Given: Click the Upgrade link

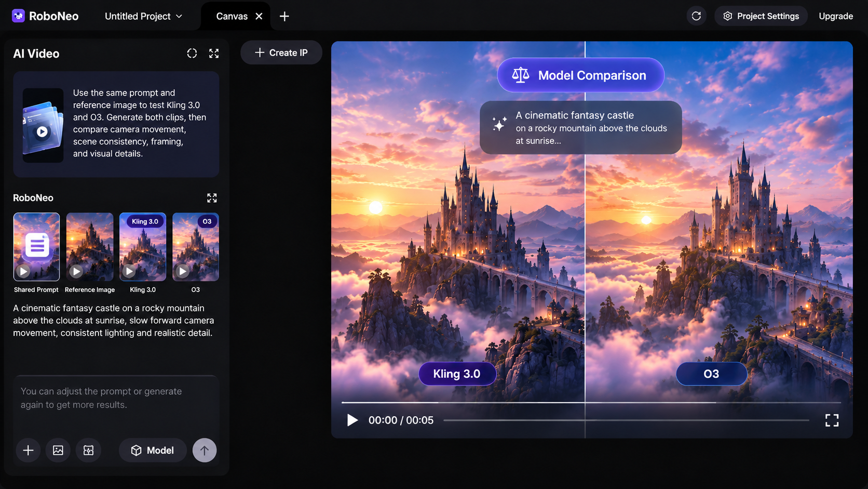Looking at the screenshot, I should pyautogui.click(x=836, y=16).
